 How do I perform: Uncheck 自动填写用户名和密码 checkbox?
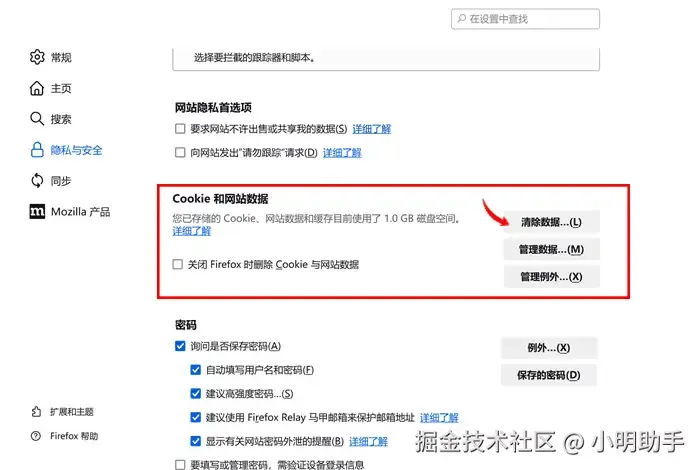(x=196, y=370)
